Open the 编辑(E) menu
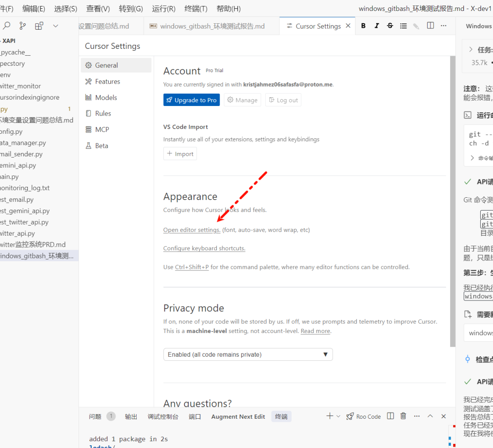Screen dimensions: 493x448 [34, 9]
